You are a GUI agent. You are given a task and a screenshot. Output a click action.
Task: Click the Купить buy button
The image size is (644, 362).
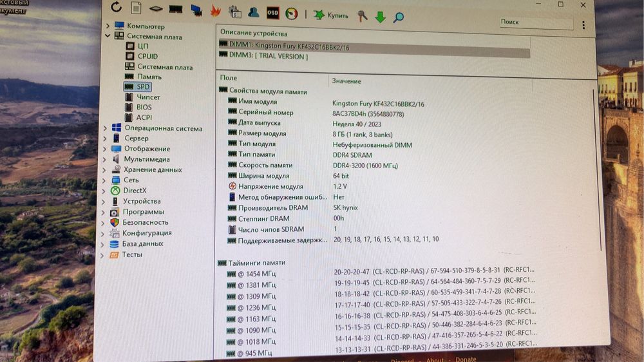(331, 15)
